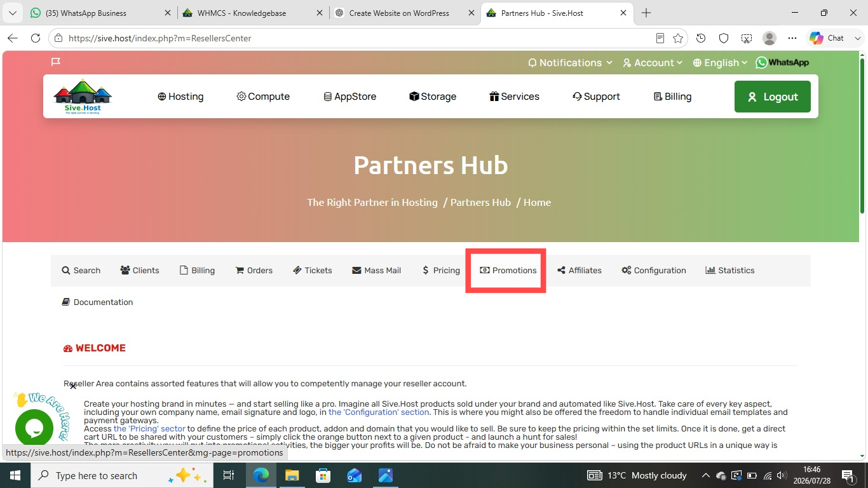Switch to Create Website on WordPress tab
The width and height of the screenshot is (868, 488).
405,13
